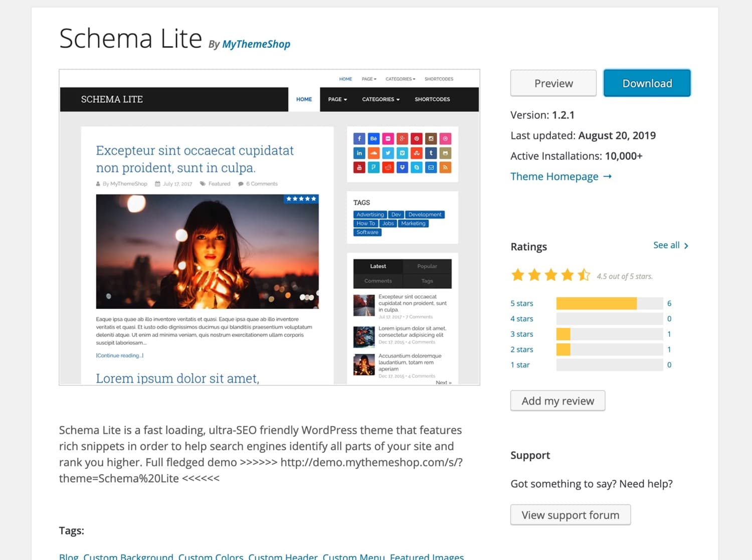Select the Comments tab in widget
The width and height of the screenshot is (752, 560).
click(377, 281)
